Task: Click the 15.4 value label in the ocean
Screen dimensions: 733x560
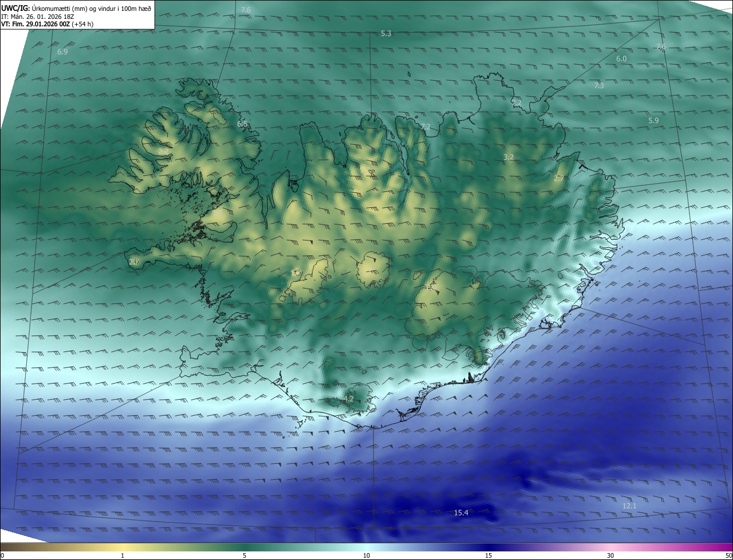Action: (x=461, y=512)
